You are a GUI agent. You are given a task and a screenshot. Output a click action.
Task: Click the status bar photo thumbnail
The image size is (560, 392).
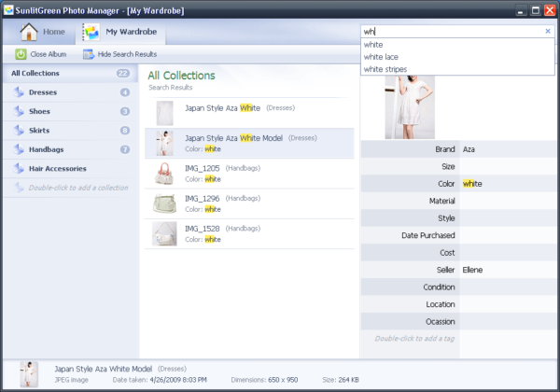coord(29,374)
